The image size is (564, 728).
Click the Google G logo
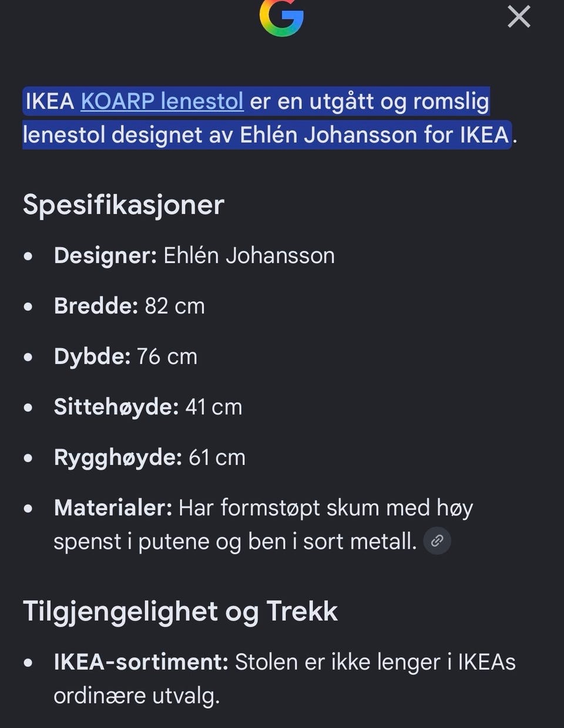281,18
